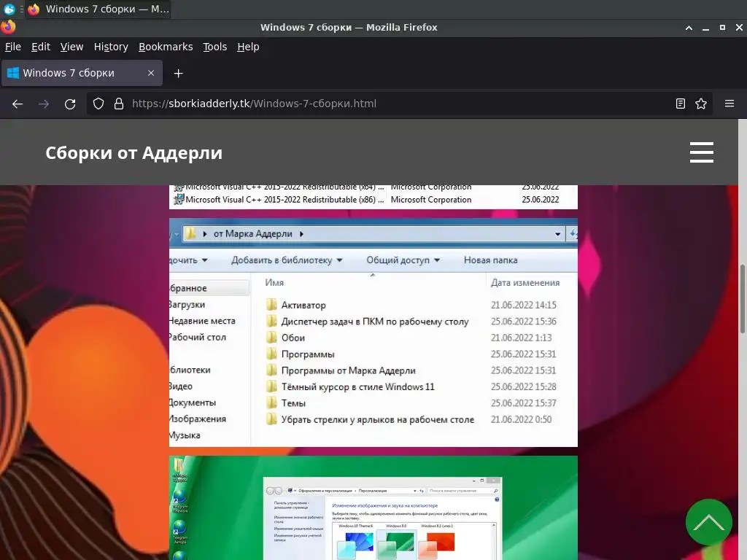Open the View menu

pyautogui.click(x=71, y=47)
